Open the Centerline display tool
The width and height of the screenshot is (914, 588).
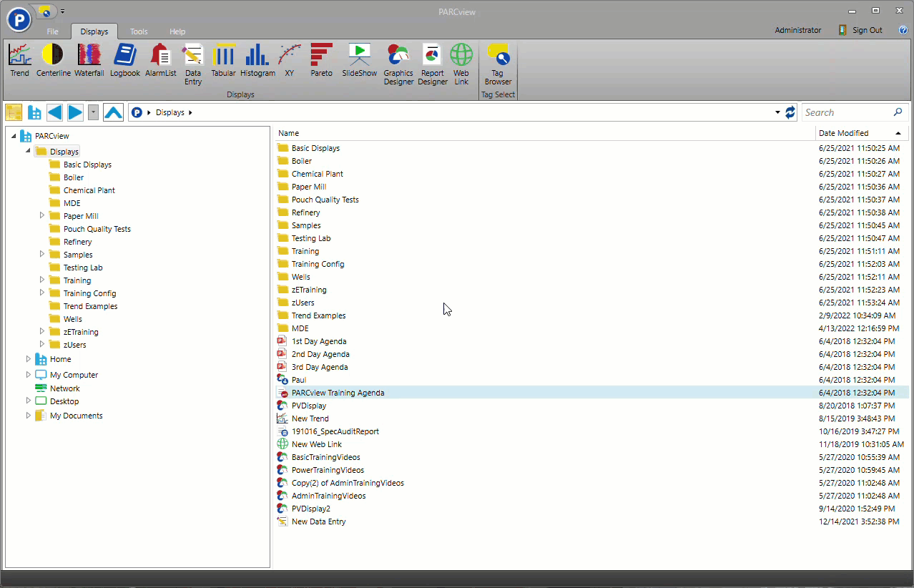[52, 60]
